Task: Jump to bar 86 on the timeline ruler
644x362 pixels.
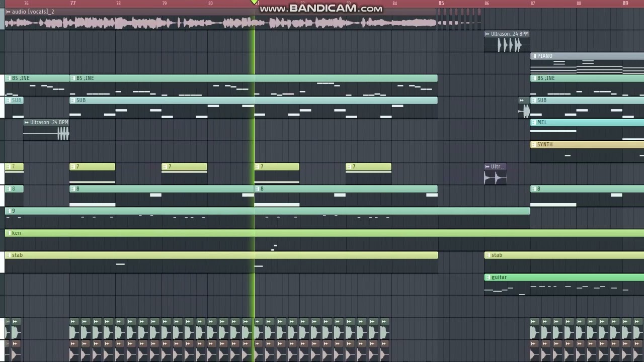Action: [x=487, y=3]
